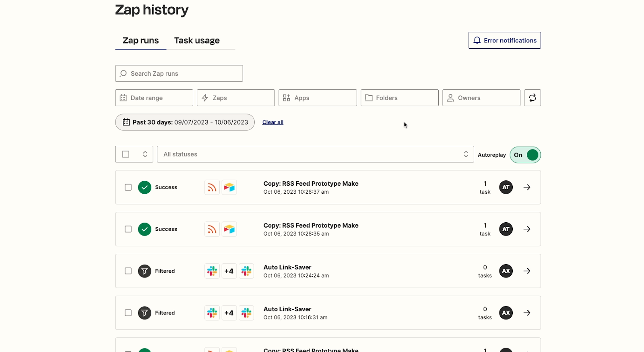Click Airtable icon in 10:28:35 am run
The width and height of the screenshot is (644, 352).
coord(229,229)
